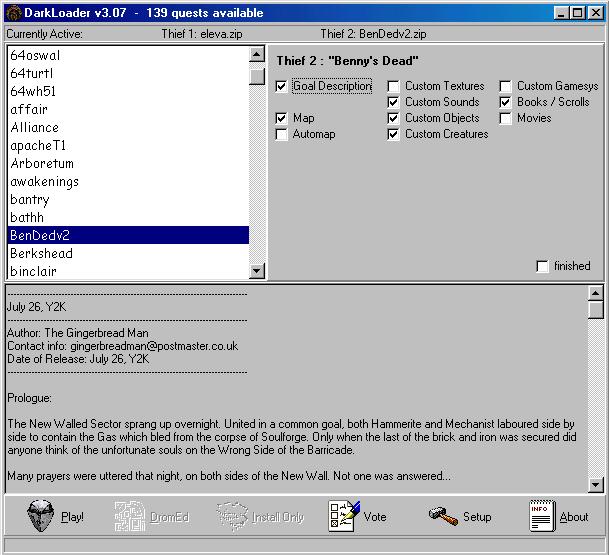This screenshot has width=609, height=555.
Task: Click the Vote button label
Action: pos(375,517)
